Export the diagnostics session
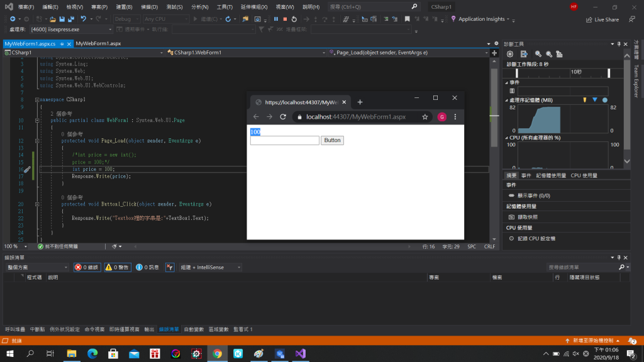This screenshot has height=362, width=644. (x=524, y=54)
